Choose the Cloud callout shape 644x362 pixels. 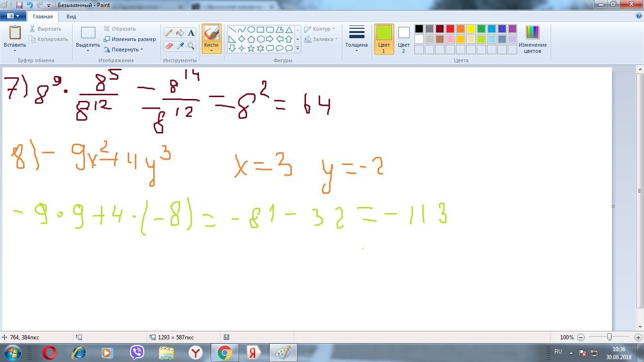coord(289,48)
